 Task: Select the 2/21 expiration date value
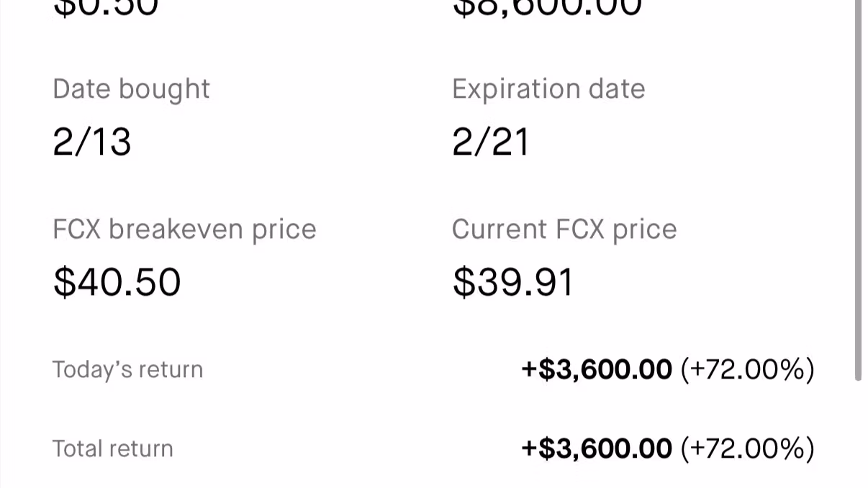click(491, 142)
